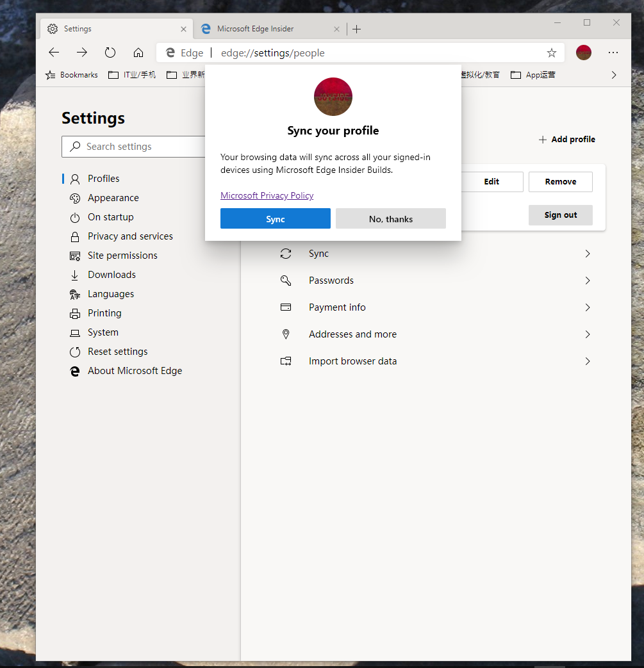644x668 pixels.
Task: Open the bookmarks bar overflow chevron
Action: click(614, 74)
